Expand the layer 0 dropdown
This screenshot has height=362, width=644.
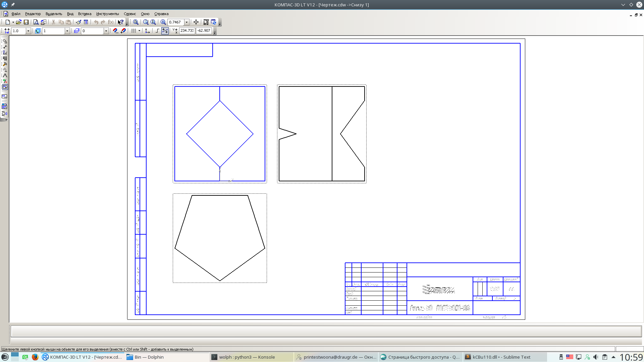point(106,31)
